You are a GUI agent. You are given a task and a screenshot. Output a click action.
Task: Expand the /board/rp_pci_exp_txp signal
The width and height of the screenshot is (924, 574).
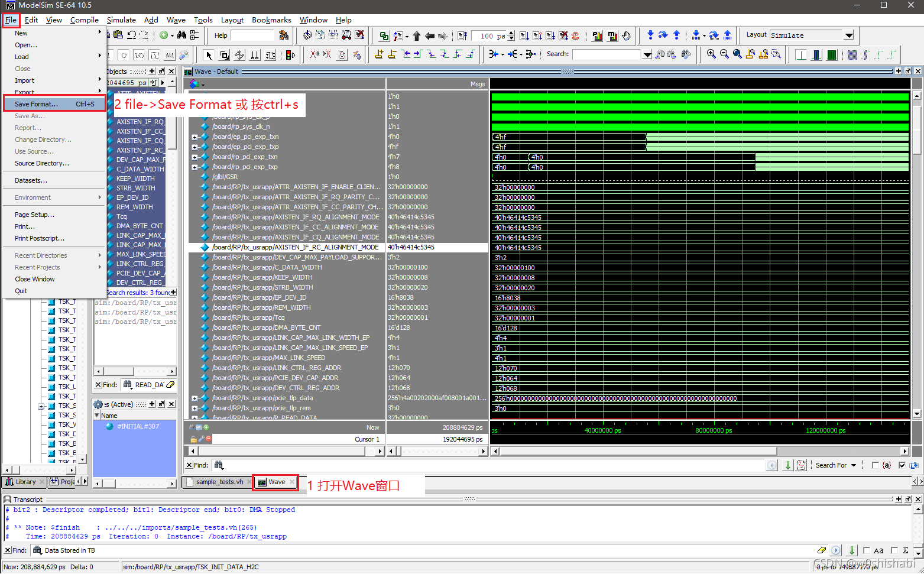pyautogui.click(x=194, y=167)
